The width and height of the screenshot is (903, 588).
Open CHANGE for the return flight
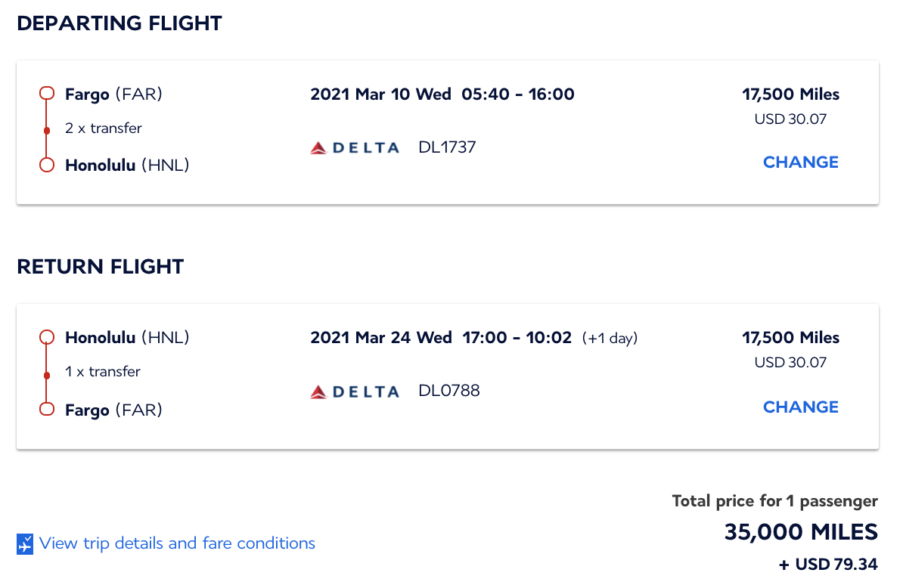coord(800,407)
